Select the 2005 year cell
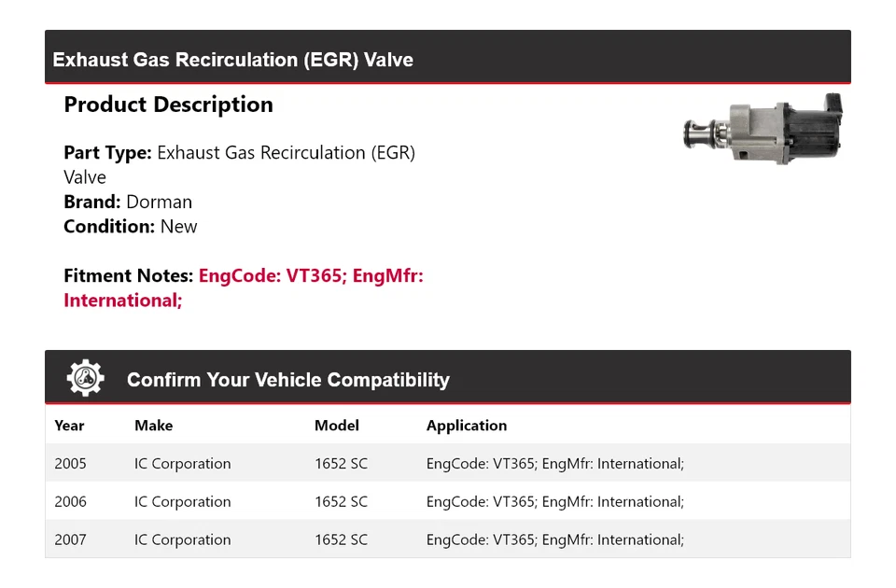Screen dimensions: 896x588 [70, 464]
